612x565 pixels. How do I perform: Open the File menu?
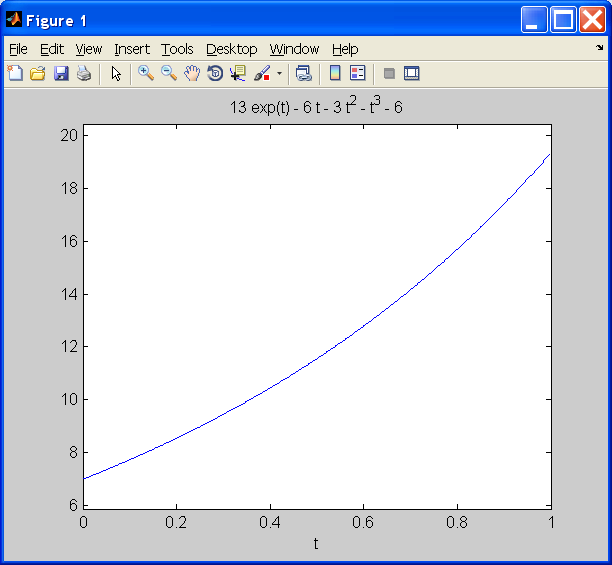[18, 49]
